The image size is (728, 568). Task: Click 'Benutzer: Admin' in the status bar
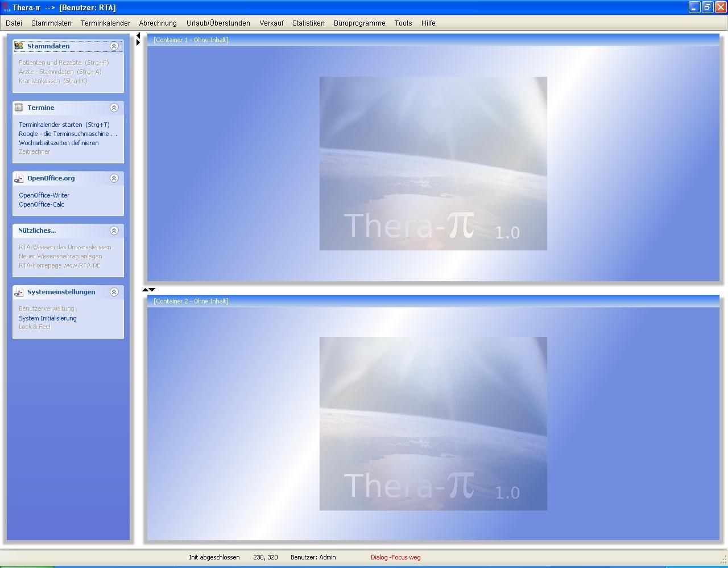[x=313, y=557]
